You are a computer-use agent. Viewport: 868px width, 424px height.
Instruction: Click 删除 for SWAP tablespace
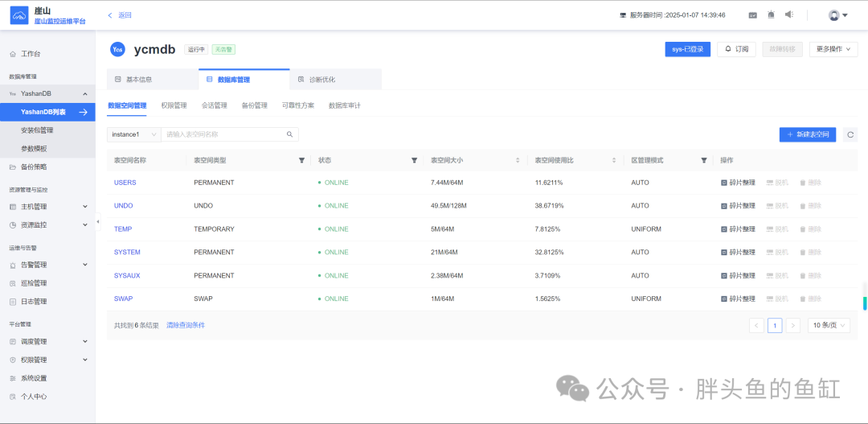[x=810, y=298]
